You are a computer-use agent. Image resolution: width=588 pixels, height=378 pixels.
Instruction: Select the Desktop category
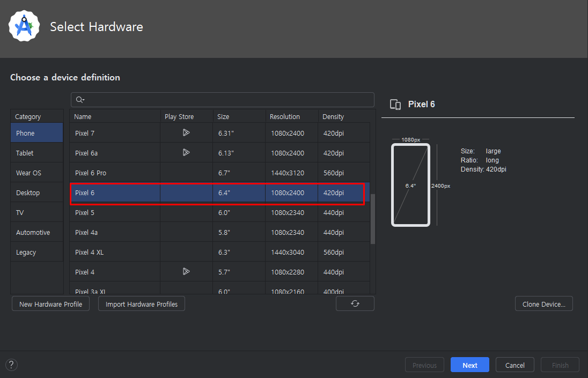coord(36,192)
